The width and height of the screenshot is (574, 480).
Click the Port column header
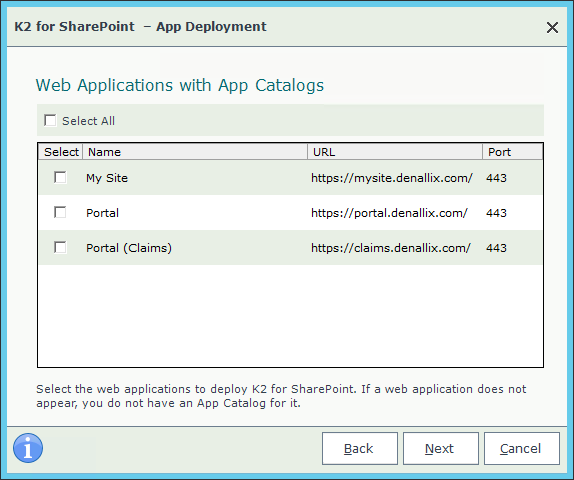click(x=512, y=152)
